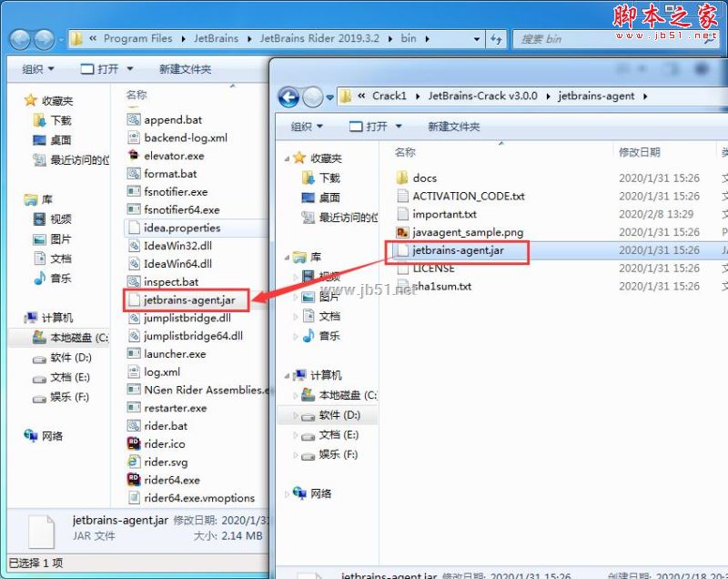Click 新建文件夹 in the jetbrains-agent window

tap(453, 127)
